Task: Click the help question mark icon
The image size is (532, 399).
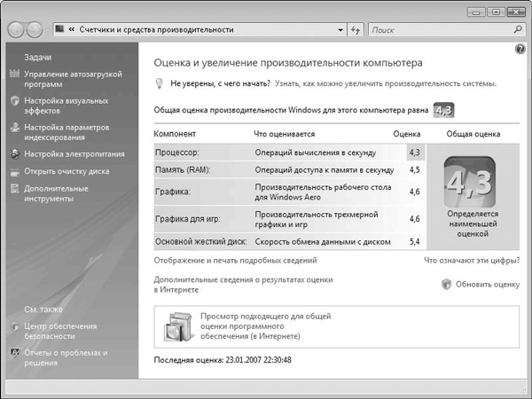Action: click(x=520, y=48)
